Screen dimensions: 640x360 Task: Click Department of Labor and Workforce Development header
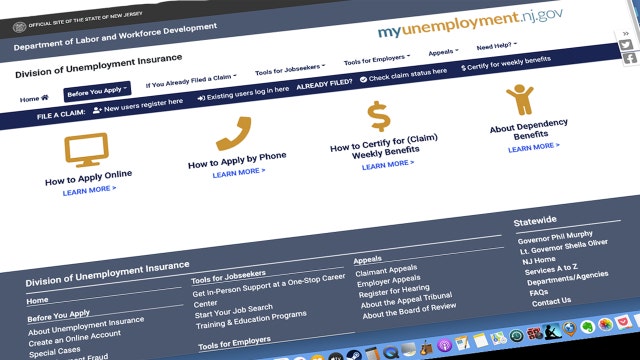pos(115,37)
